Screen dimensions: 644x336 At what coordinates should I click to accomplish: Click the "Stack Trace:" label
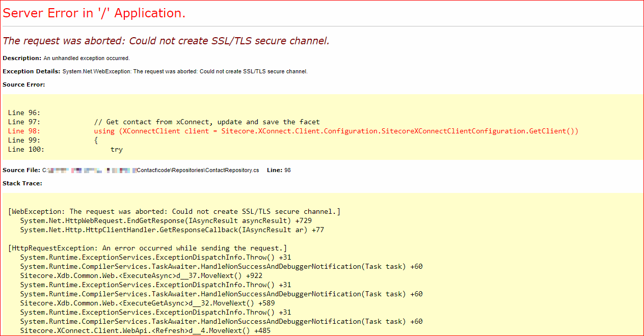click(22, 183)
